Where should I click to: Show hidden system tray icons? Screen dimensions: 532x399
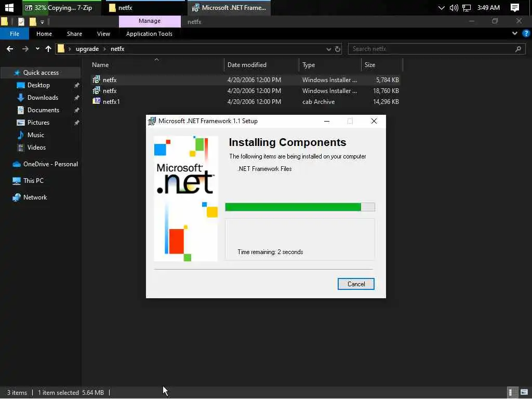[441, 7]
